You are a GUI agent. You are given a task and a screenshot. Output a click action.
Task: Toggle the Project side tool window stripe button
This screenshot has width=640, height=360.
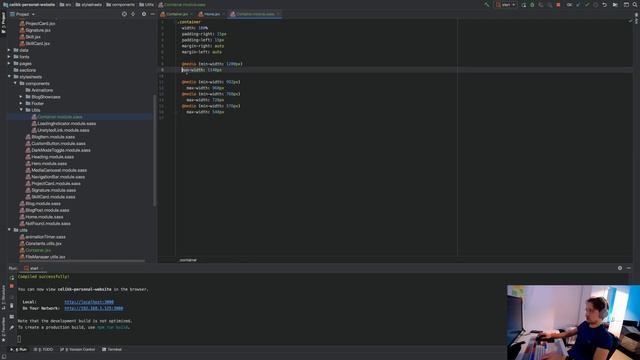click(3, 22)
